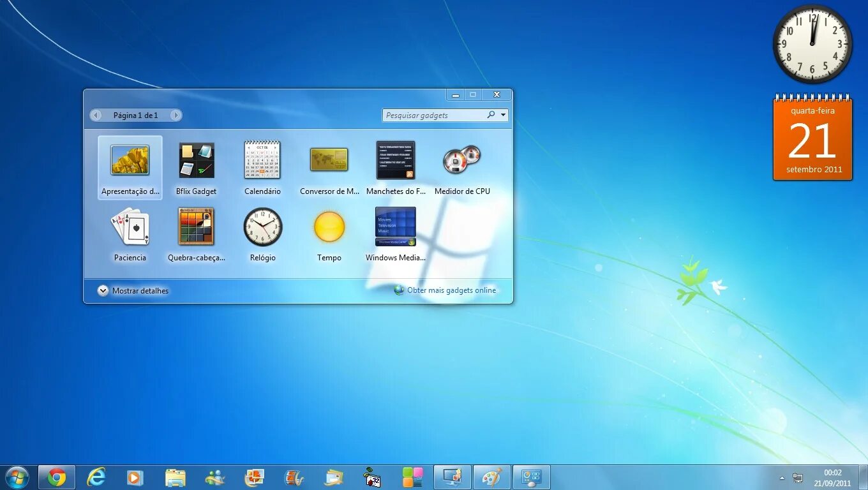Click the orange desktop calendar gadget
The image size is (868, 490).
pyautogui.click(x=812, y=137)
